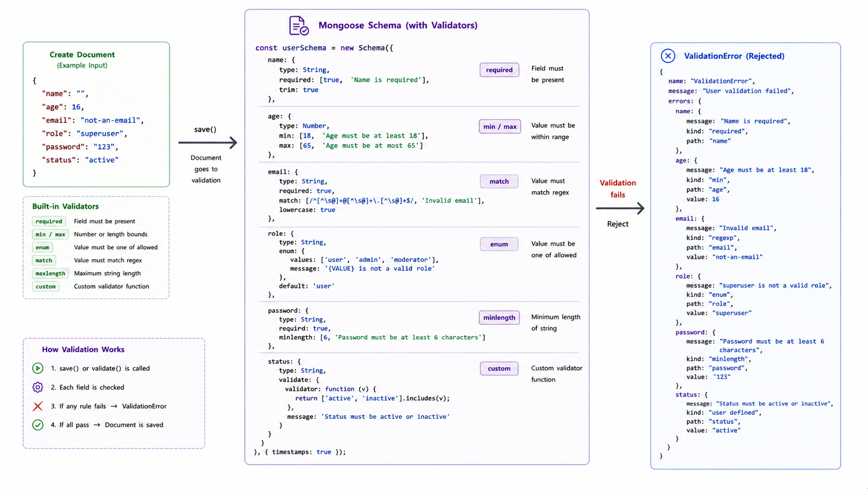Click the trim: true line under name
Screen dimensions: 868x489
299,90
